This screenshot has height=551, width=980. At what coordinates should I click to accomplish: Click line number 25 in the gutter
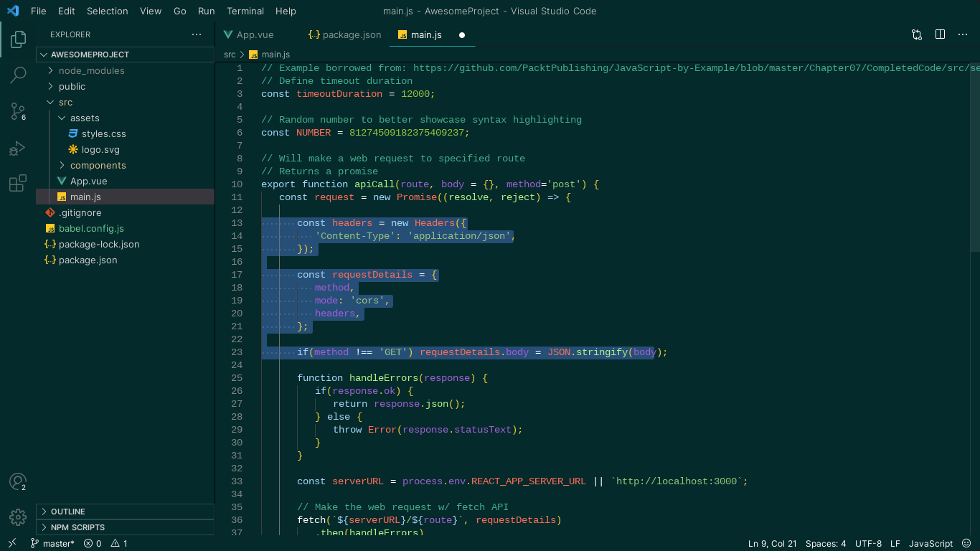237,377
